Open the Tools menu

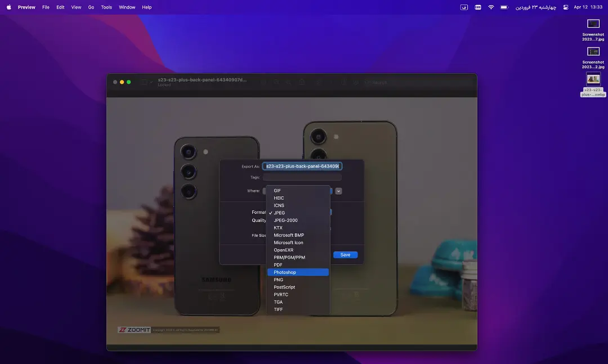[106, 7]
